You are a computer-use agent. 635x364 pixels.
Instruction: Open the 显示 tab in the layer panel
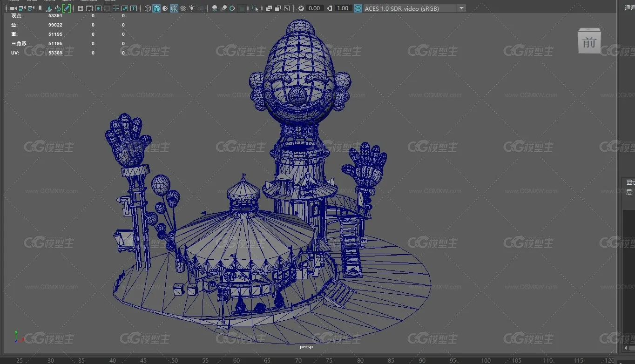point(630,182)
